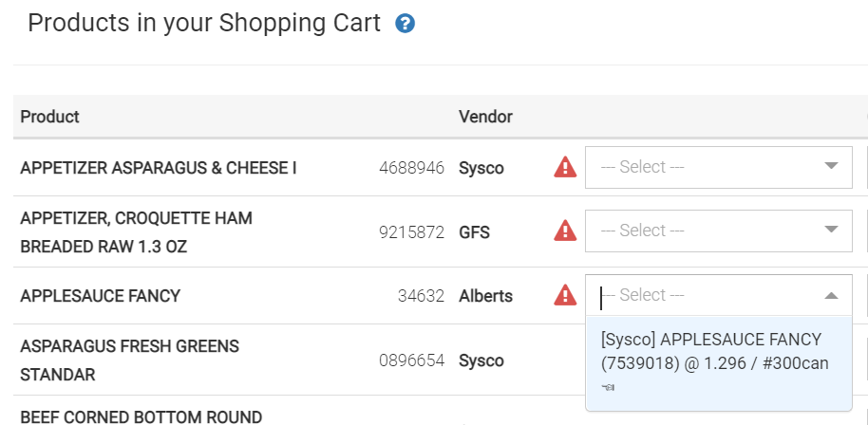Click item number 0896654

click(x=411, y=360)
